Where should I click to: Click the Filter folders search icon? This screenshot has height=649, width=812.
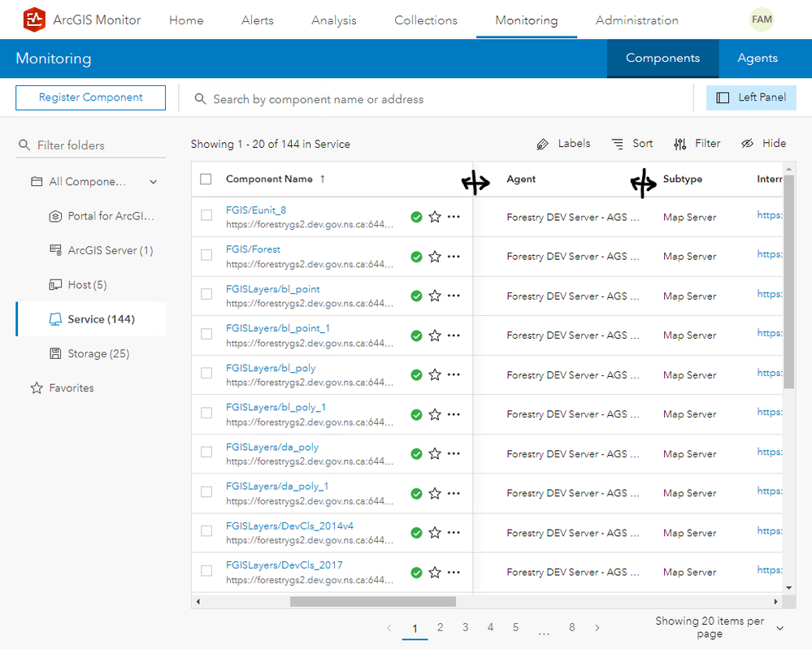click(24, 145)
